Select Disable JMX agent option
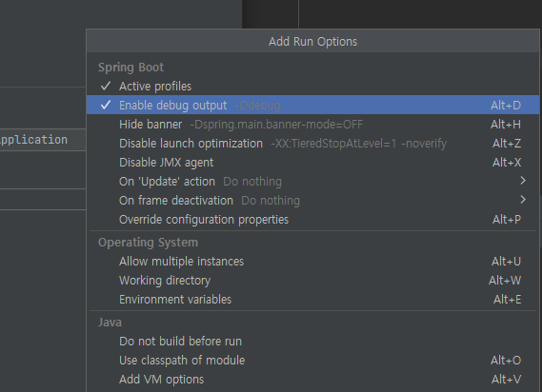Viewport: 542px width, 392px height. pos(312,162)
